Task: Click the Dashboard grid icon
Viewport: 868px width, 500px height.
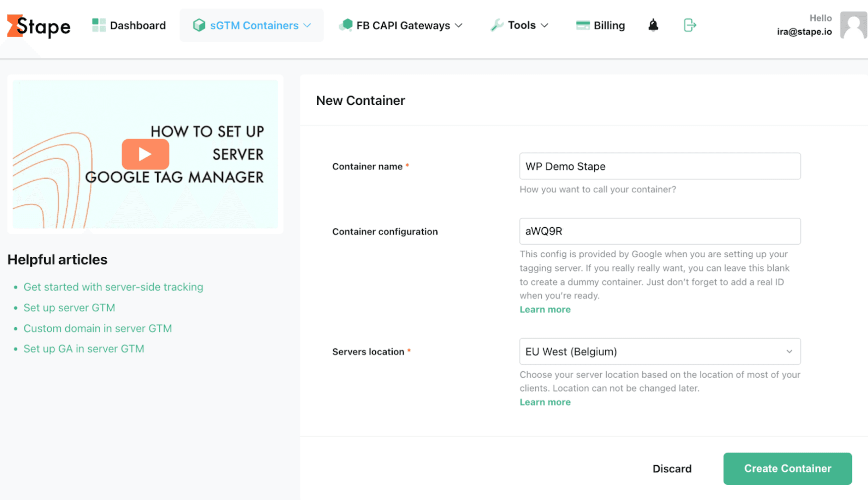Action: [x=99, y=25]
